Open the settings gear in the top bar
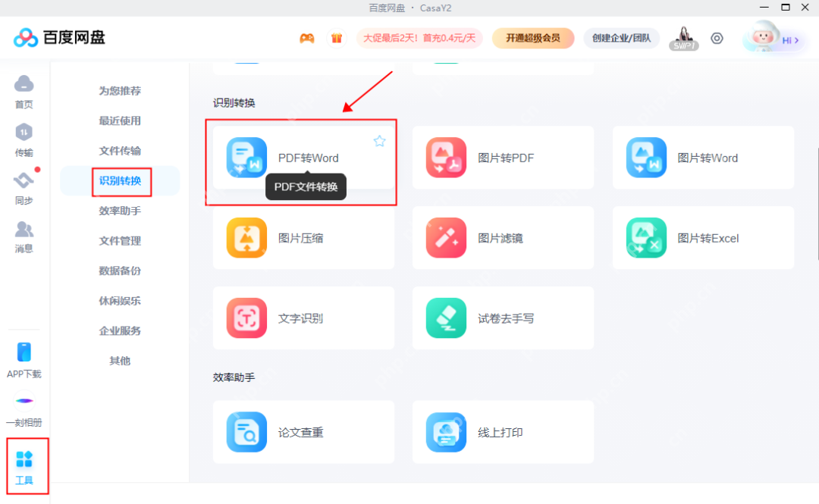 717,38
